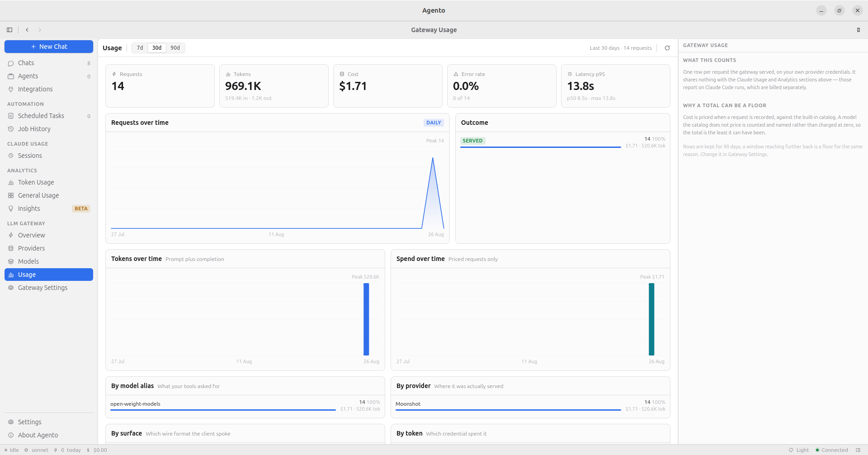Refresh usage data with the reload icon
The image size is (868, 455).
click(x=667, y=48)
